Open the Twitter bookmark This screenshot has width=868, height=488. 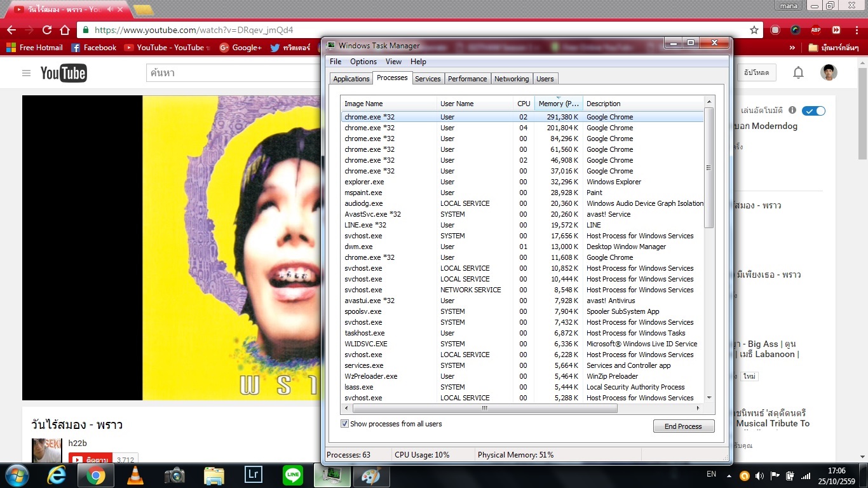click(x=291, y=48)
